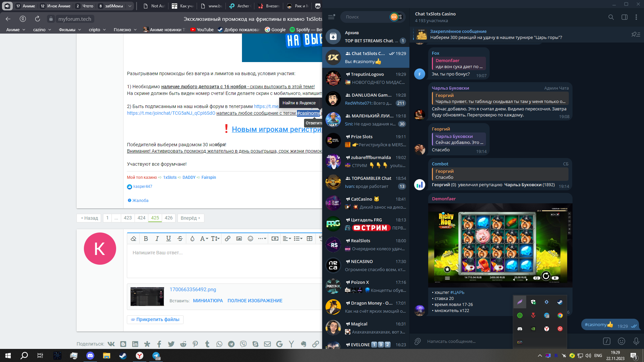Attach a file to the Telegram message
The height and width of the screenshot is (362, 644).
coord(417,341)
